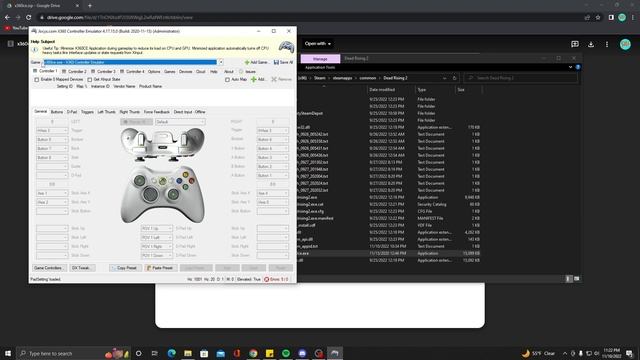The image size is (640, 360).
Task: Open Google account avatar in Drive
Action: point(625,44)
